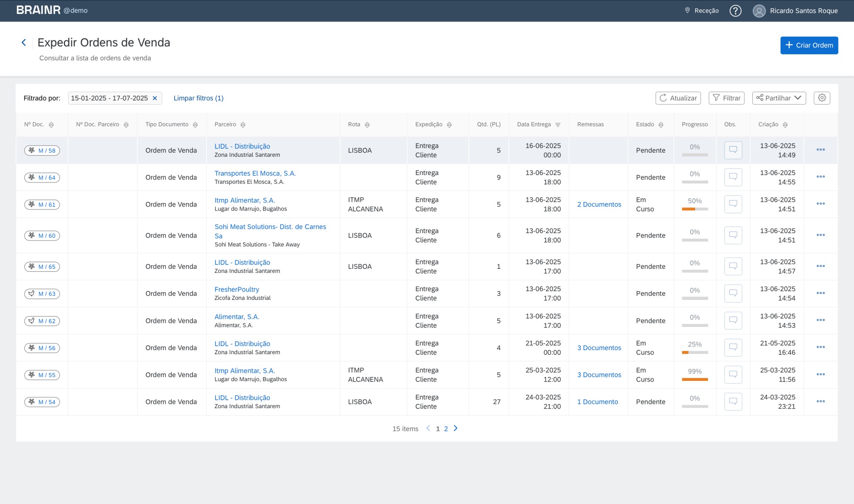Click the Criar Ordem button
This screenshot has width=854, height=504.
coord(809,45)
